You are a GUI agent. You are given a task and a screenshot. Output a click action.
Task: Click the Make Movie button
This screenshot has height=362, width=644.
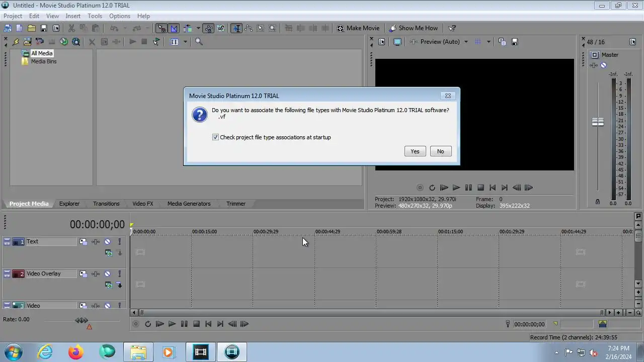[358, 28]
